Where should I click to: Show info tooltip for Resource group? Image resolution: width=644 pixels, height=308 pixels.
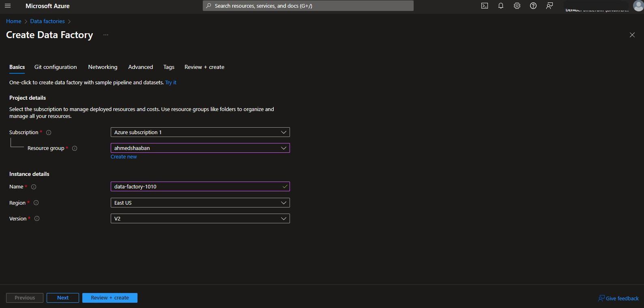tap(75, 148)
